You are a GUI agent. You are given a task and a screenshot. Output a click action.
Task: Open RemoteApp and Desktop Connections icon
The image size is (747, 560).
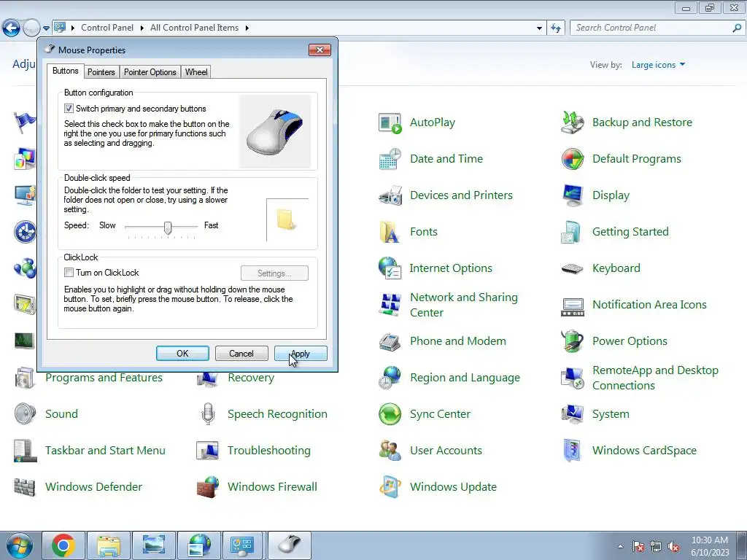click(x=572, y=378)
